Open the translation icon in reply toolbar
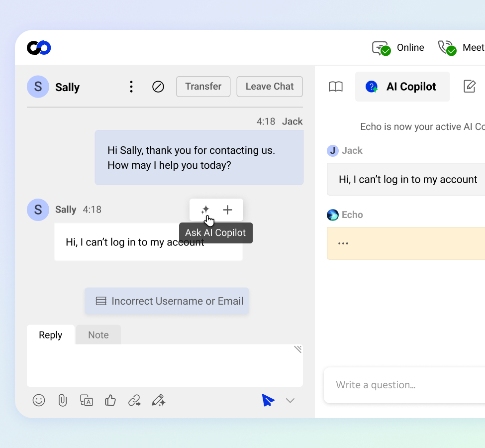485x448 pixels. [x=87, y=400]
